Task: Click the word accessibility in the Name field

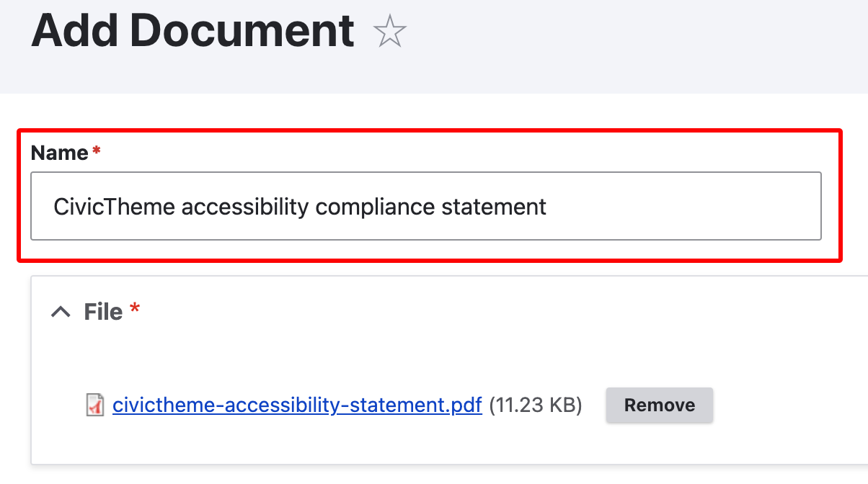Action: click(x=246, y=207)
